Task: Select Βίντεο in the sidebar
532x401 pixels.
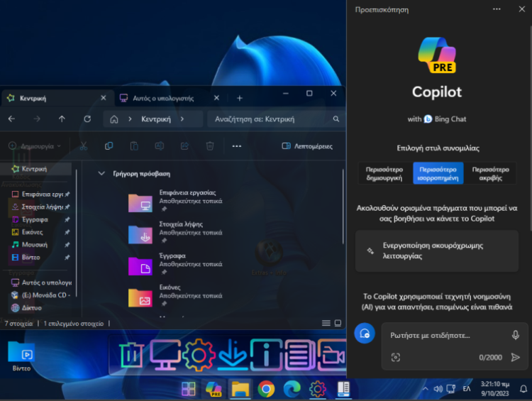Action: pyautogui.click(x=40, y=257)
